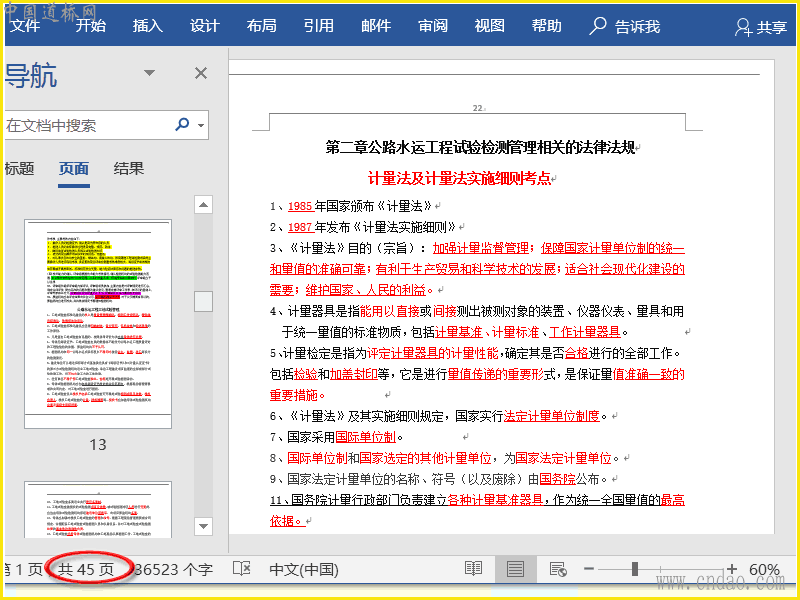Open navigation pane options dropdown arrow

coord(150,73)
